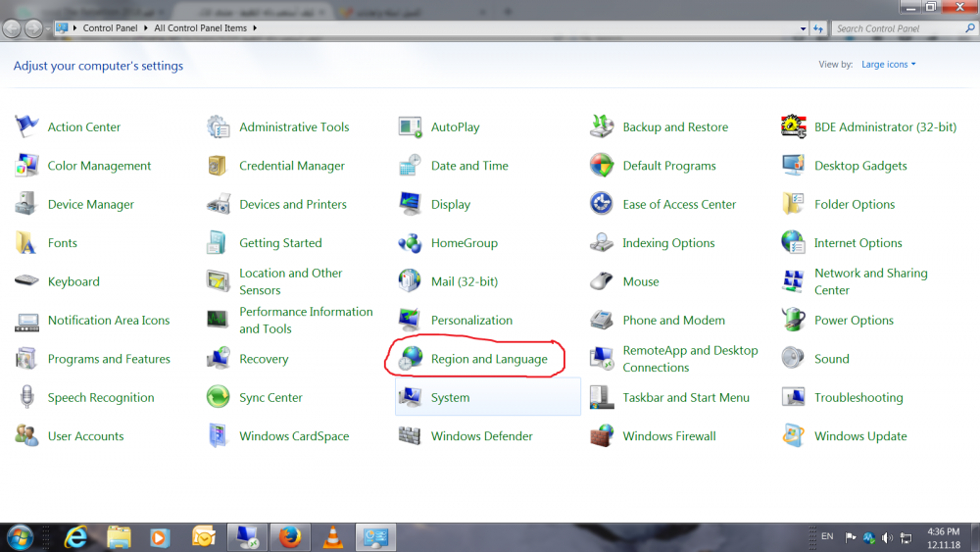This screenshot has height=552, width=980.
Task: Click the Sound speaker icon
Action: 793,359
